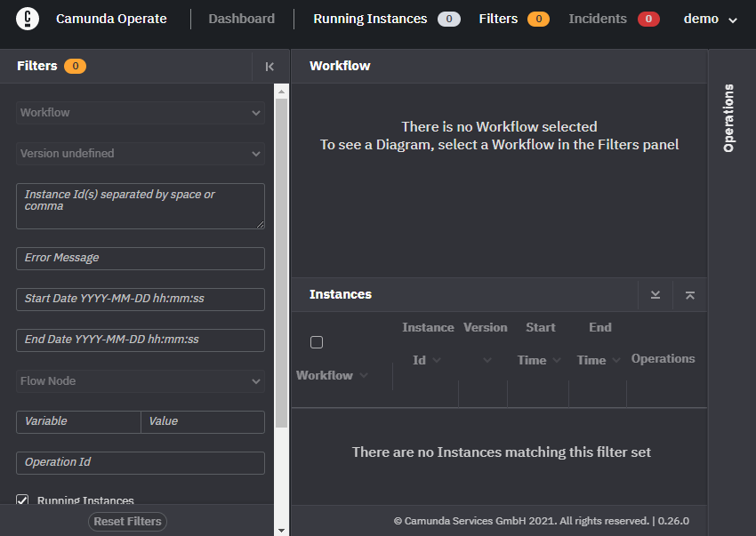Click the Running Instances count badge
The height and width of the screenshot is (536, 756).
449,19
